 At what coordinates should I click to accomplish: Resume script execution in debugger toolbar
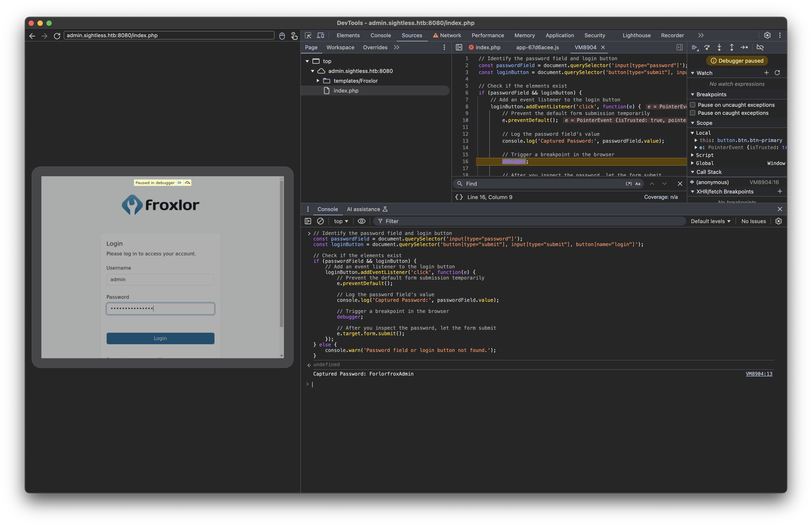click(694, 47)
